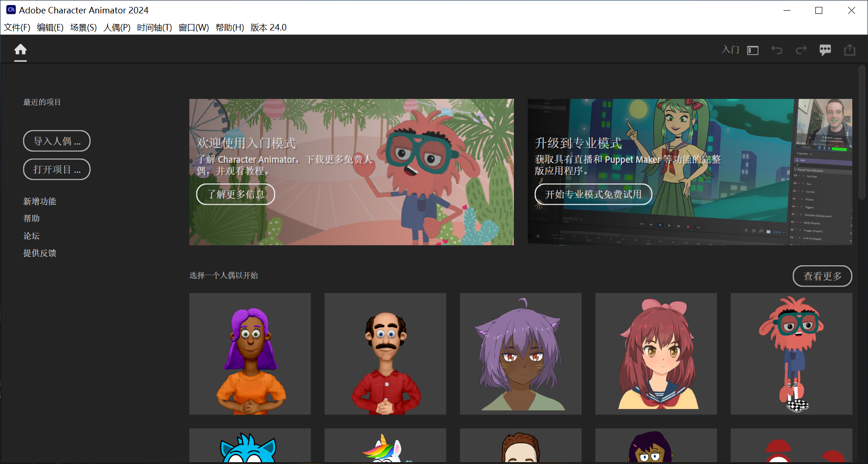This screenshot has height=464, width=868.
Task: Select the red-haired schoolgirl anime puppet
Action: point(656,354)
